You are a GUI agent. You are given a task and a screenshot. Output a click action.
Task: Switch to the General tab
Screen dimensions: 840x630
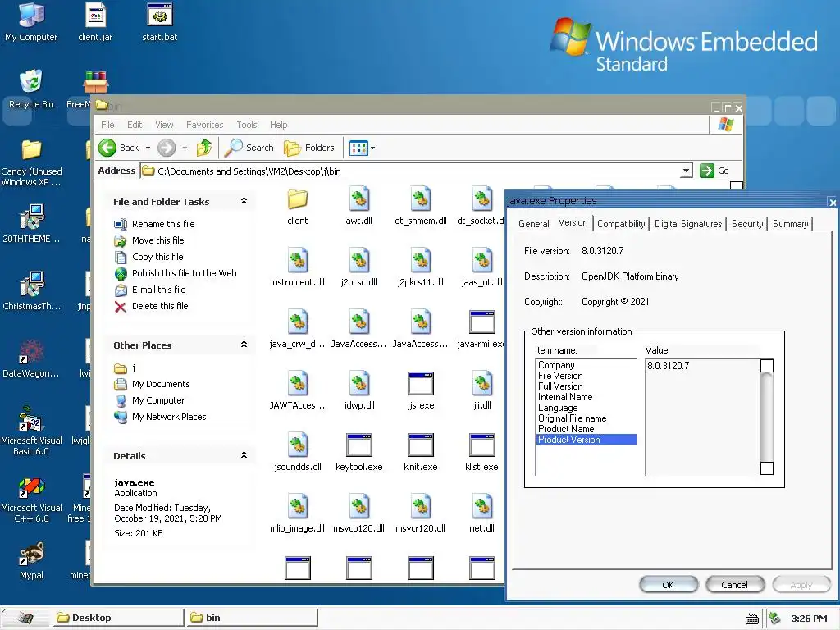(x=533, y=224)
